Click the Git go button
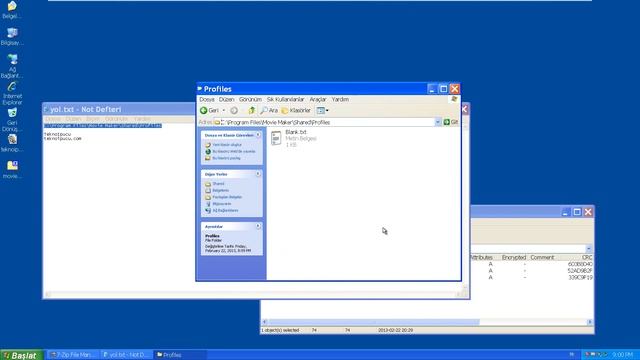Screen dimensions: 640x360 pyautogui.click(x=451, y=122)
